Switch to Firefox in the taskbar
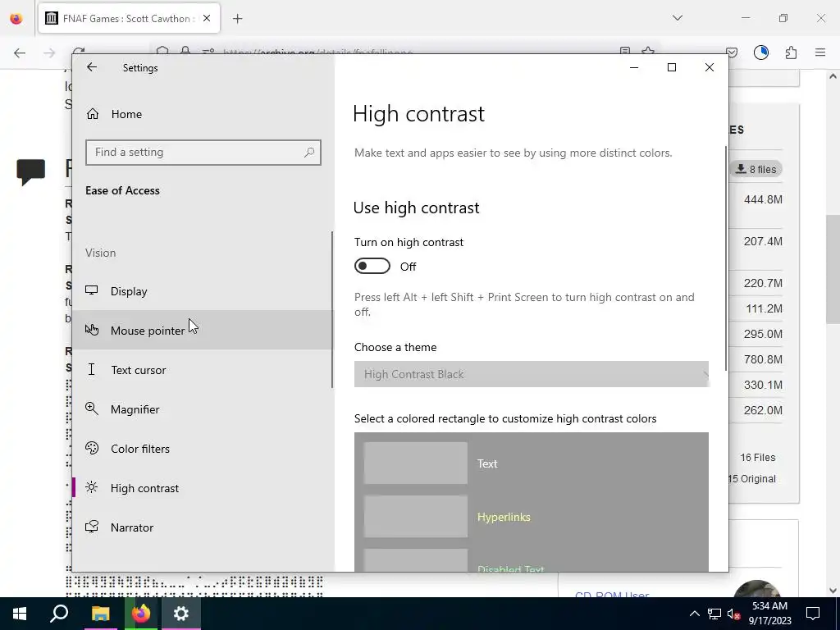This screenshot has width=840, height=630. coord(141,614)
